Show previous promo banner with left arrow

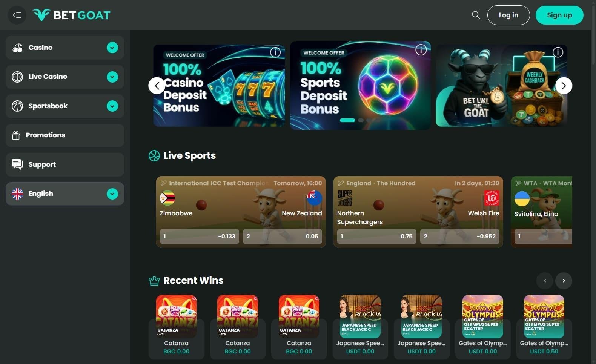(x=157, y=86)
